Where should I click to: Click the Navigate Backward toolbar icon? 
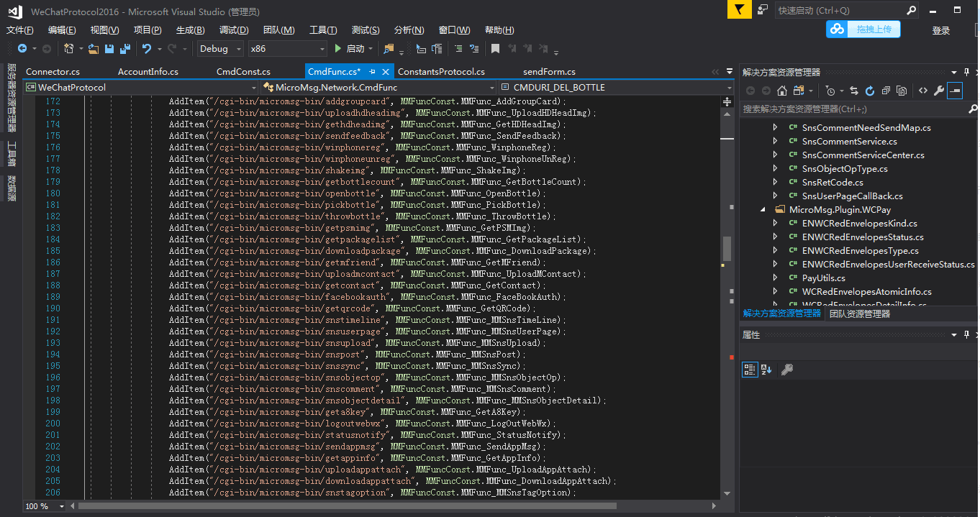pos(22,49)
